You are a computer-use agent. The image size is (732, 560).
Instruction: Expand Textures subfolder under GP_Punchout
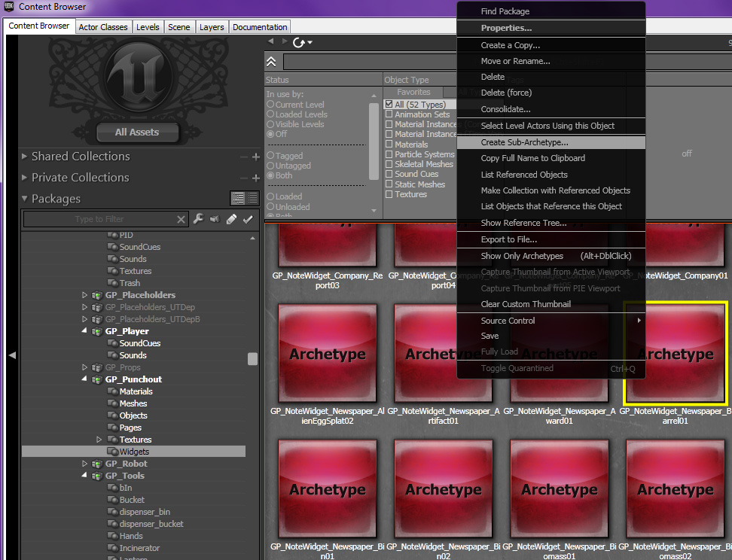[x=99, y=440]
